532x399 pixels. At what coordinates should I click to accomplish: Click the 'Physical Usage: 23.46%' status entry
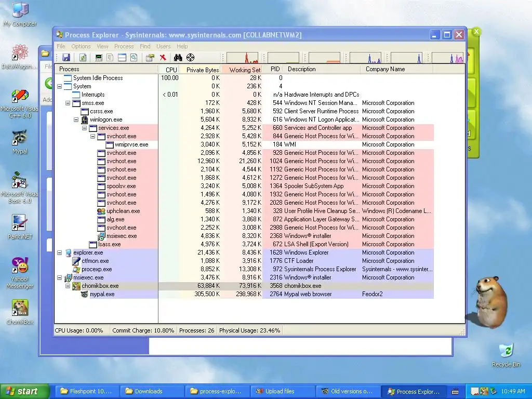(250, 330)
